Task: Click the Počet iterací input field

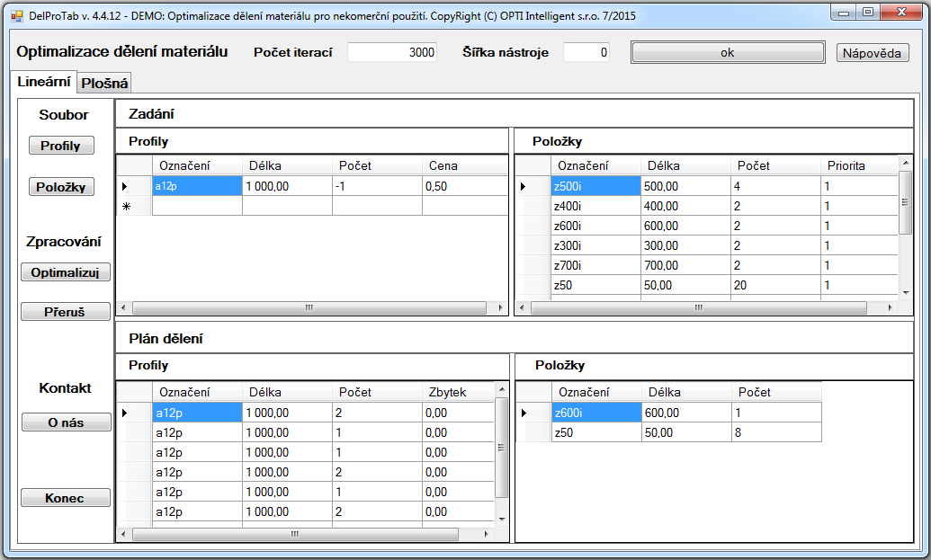Action: click(x=392, y=52)
